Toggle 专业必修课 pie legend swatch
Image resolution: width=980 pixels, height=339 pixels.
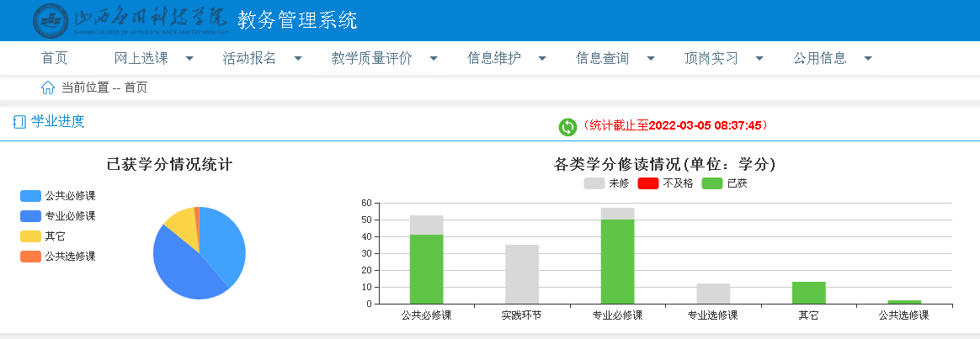[x=30, y=216]
